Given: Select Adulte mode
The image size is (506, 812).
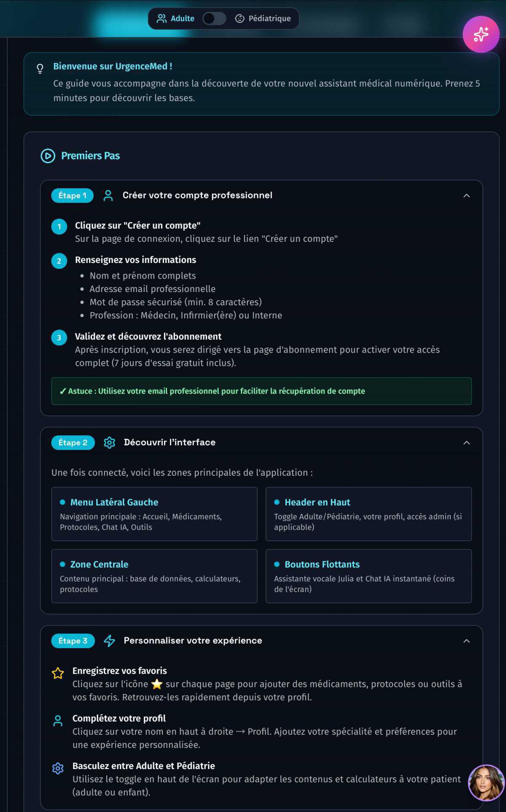Looking at the screenshot, I should (x=182, y=19).
